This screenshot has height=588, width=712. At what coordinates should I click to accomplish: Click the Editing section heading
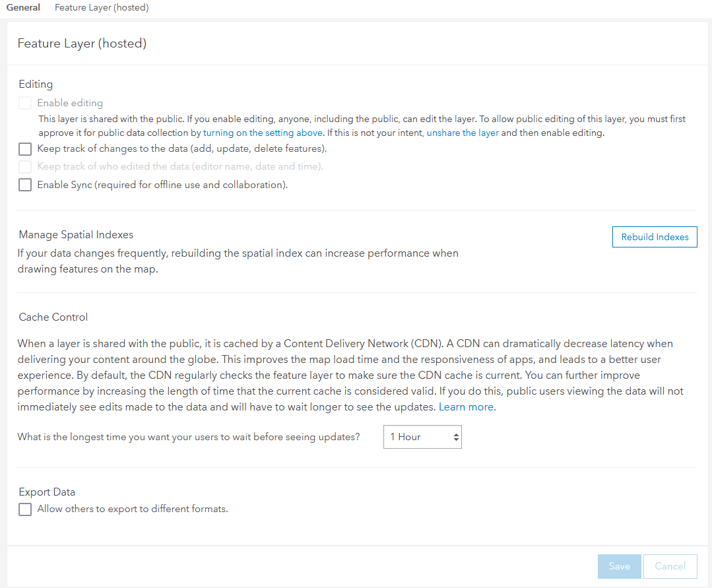tap(36, 84)
